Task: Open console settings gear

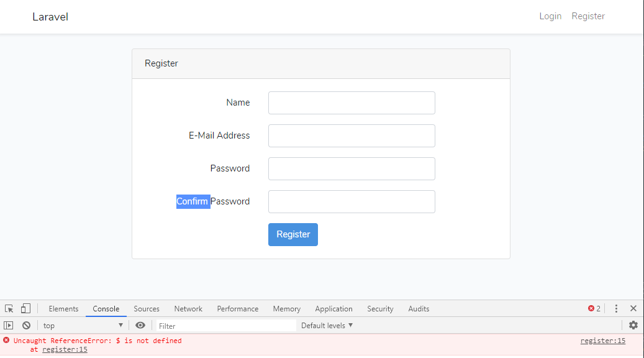Action: click(633, 325)
